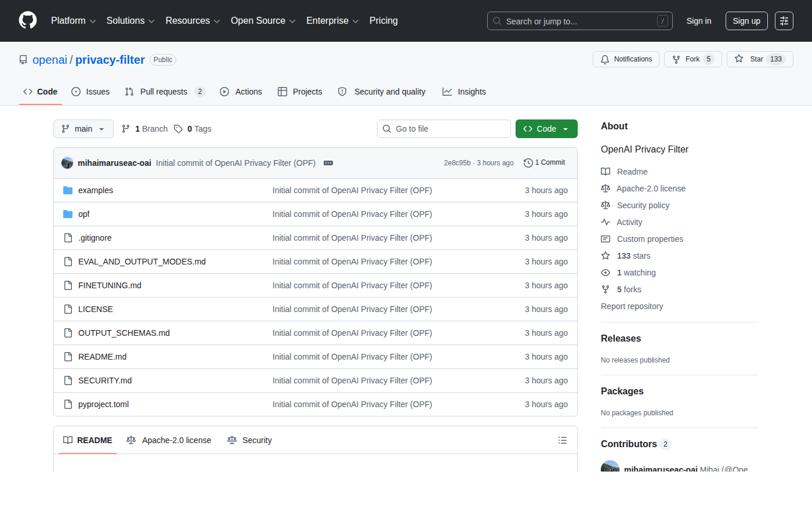Click the book icon beside Readme
The width and height of the screenshot is (812, 522).
(606, 172)
